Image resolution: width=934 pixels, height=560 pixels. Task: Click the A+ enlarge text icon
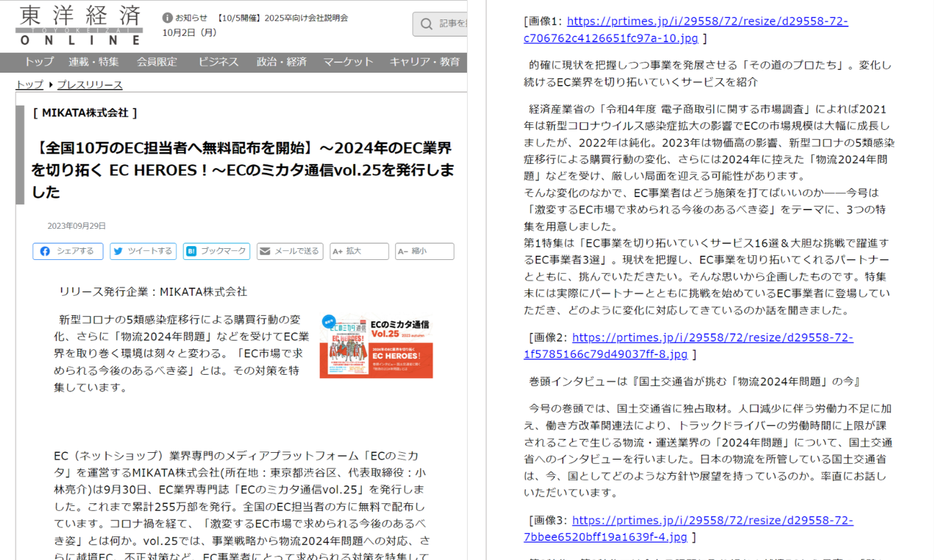pyautogui.click(x=338, y=252)
